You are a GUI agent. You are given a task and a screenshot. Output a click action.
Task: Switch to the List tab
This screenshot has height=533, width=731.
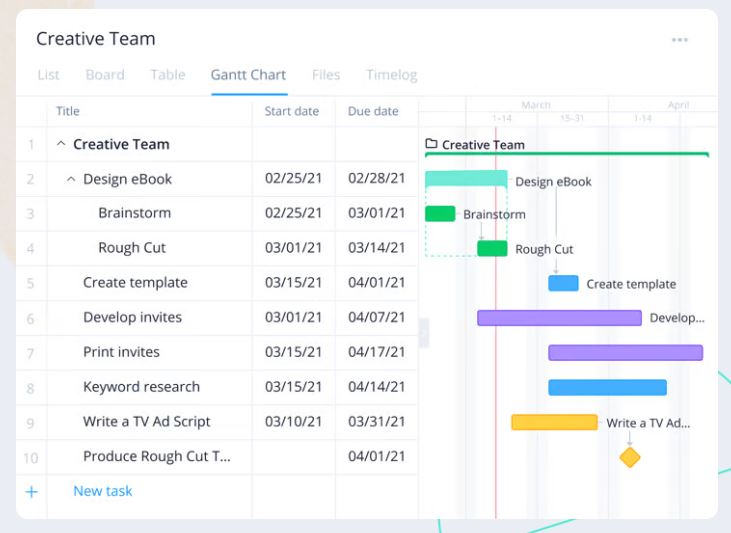48,75
